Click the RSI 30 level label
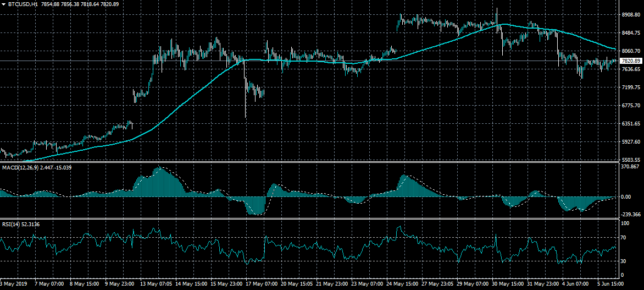This screenshot has height=290, width=644. [x=623, y=261]
